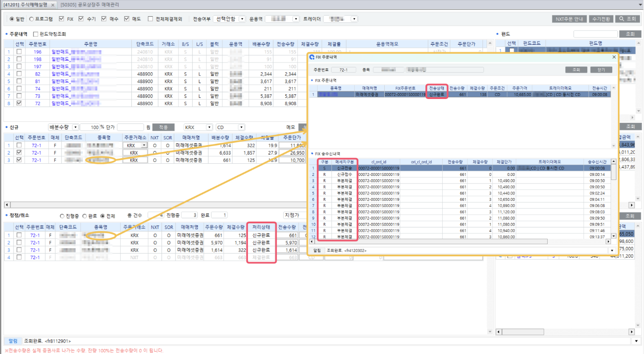Click the 적용 button
This screenshot has width=644, height=354.
point(163,127)
